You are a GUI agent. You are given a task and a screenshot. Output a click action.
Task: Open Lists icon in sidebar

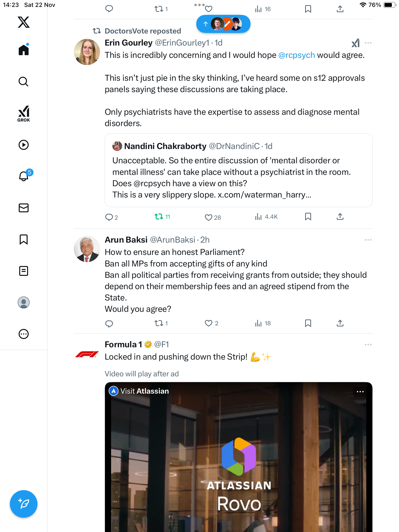point(24,271)
